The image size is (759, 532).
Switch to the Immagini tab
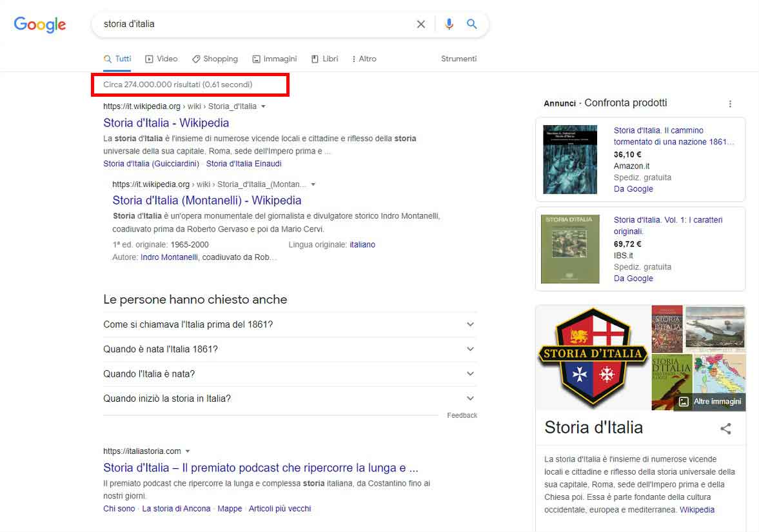tap(275, 58)
